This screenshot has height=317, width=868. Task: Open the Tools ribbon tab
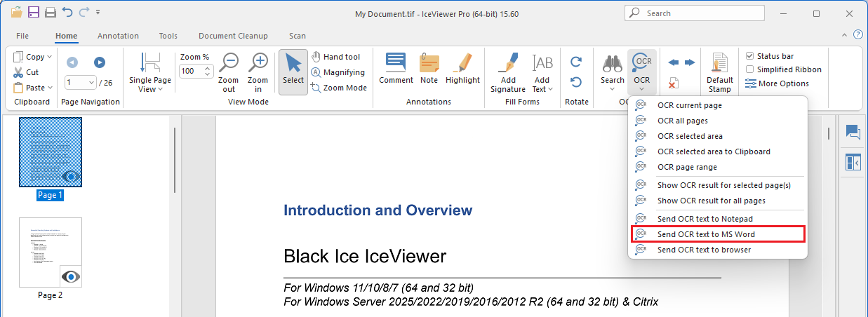[x=168, y=36]
